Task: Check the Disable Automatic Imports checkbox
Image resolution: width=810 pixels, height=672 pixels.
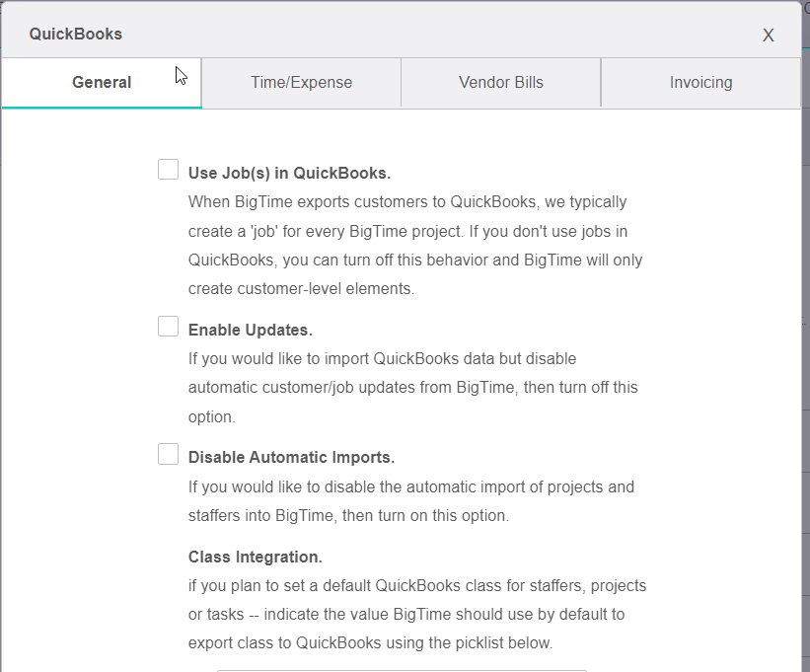Action: coord(169,455)
